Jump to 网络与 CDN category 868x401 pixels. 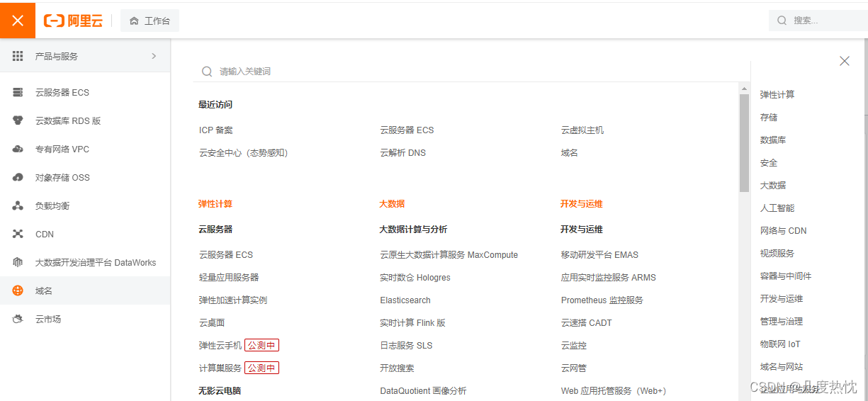tap(784, 231)
